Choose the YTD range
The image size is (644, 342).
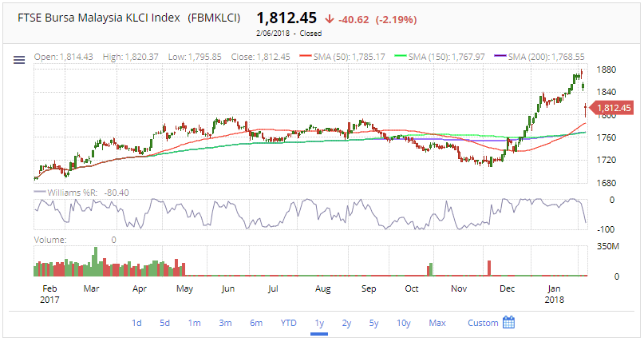(288, 323)
